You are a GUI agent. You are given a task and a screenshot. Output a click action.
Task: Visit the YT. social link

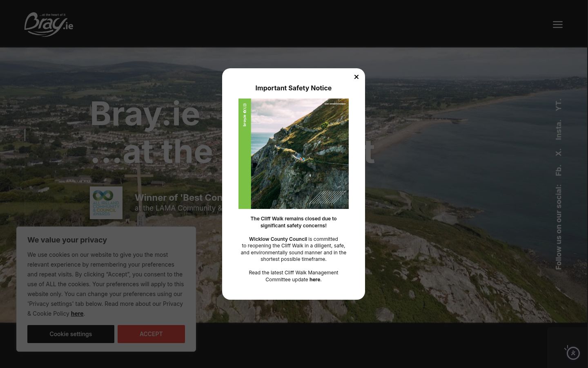click(x=558, y=105)
